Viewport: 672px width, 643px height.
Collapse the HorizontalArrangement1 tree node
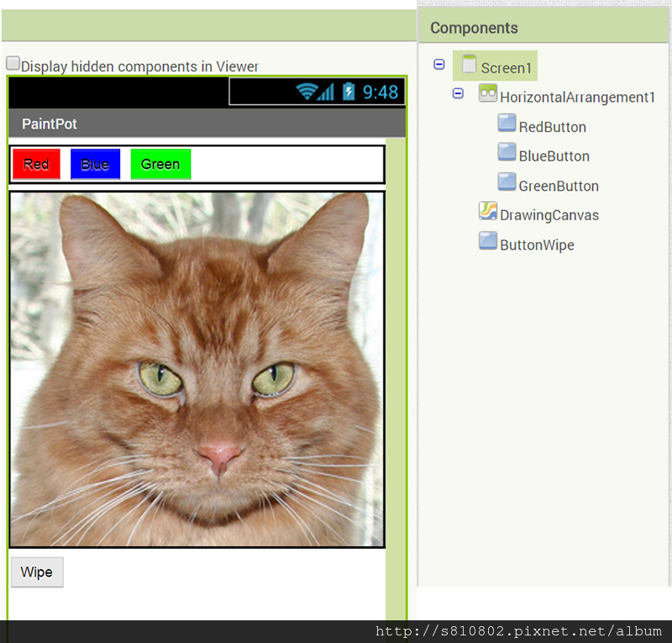pyautogui.click(x=458, y=93)
